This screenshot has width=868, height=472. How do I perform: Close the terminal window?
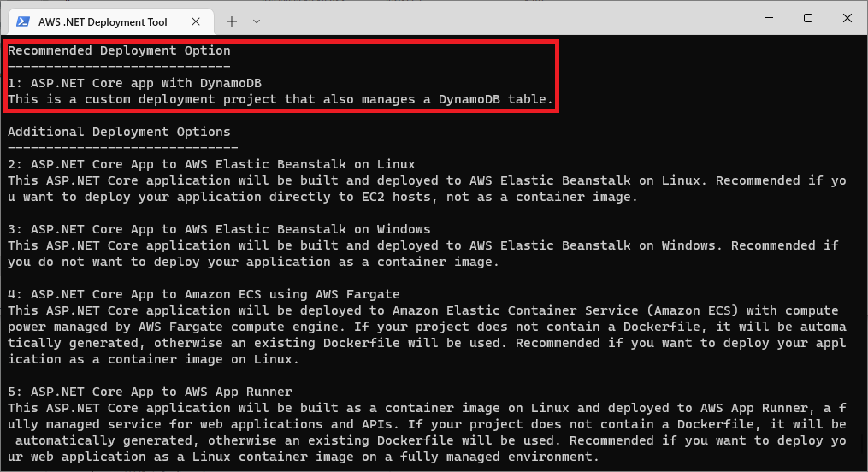847,18
